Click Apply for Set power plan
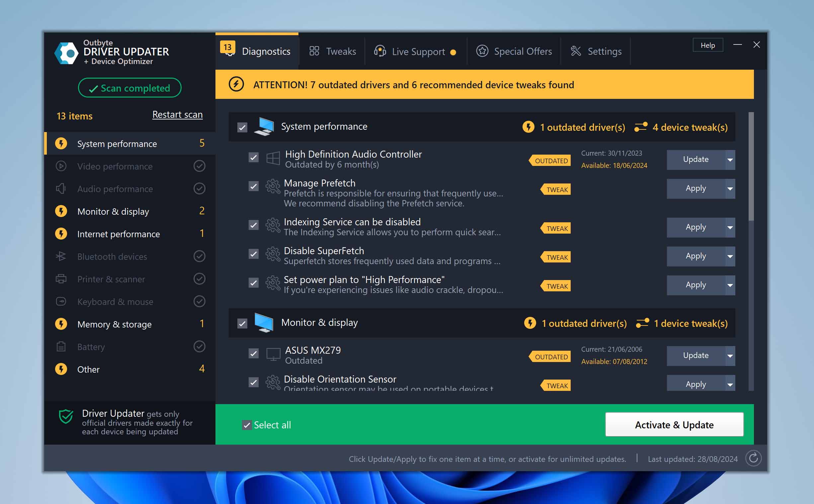Viewport: 814px width, 504px height. [x=695, y=285]
